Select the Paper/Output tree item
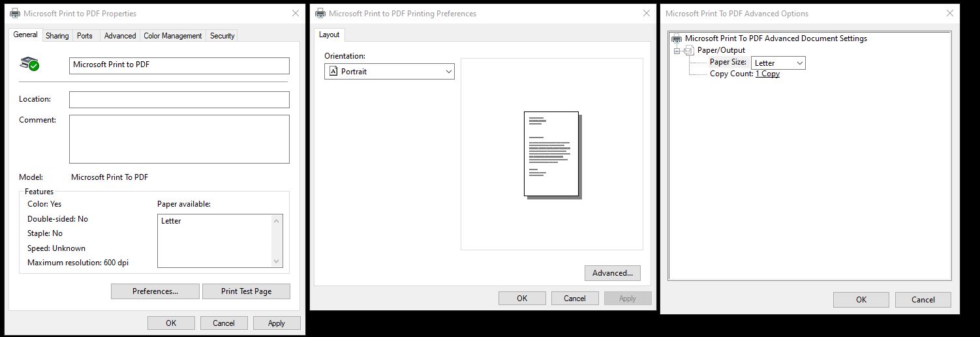The width and height of the screenshot is (980, 337). click(721, 50)
